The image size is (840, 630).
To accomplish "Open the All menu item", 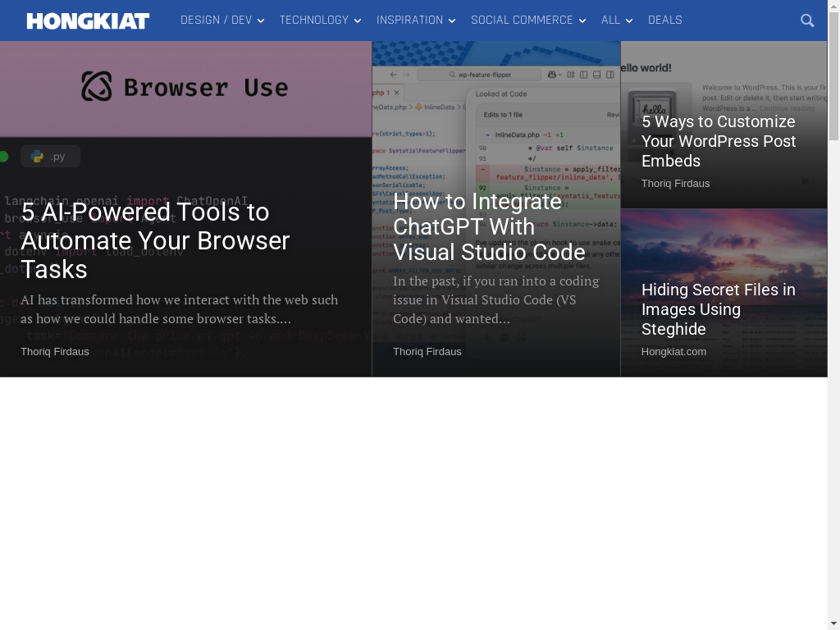I will pyautogui.click(x=610, y=20).
